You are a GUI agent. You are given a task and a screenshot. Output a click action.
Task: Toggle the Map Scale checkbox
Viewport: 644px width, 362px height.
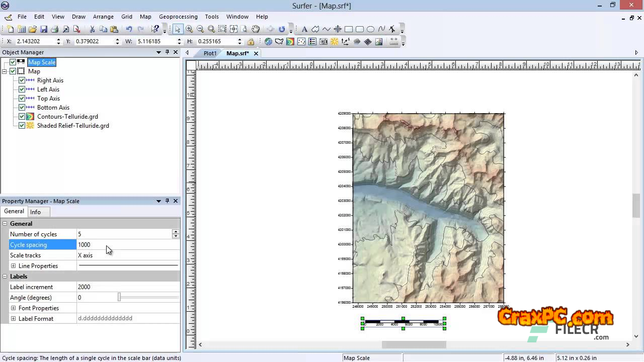click(x=13, y=62)
